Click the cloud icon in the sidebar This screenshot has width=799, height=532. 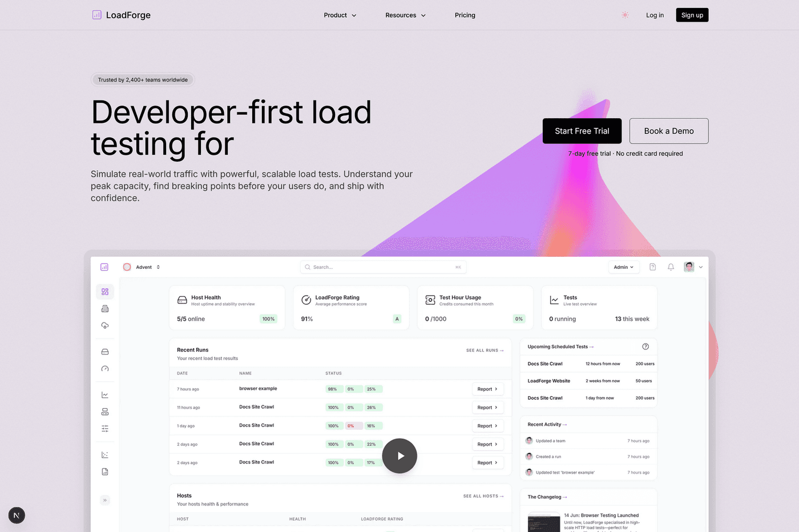(x=104, y=325)
